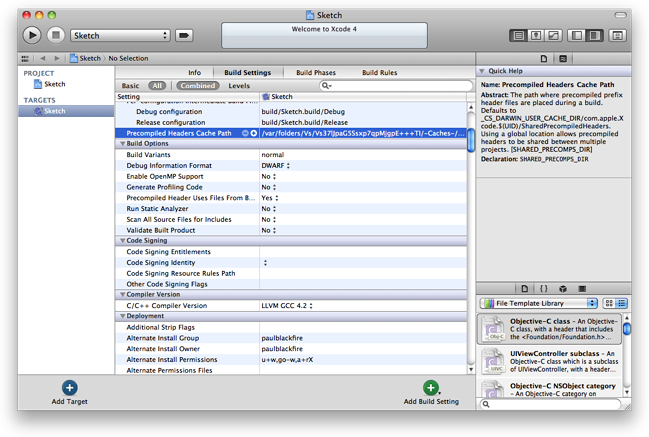649x437 pixels.
Task: Select the Version editor button
Action: pos(553,36)
